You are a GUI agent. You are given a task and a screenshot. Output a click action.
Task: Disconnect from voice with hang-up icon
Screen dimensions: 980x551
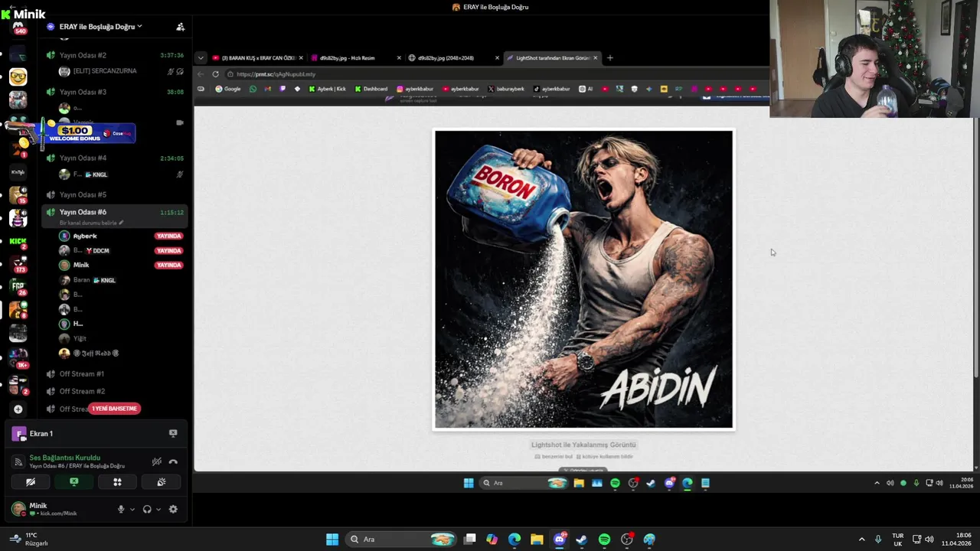173,461
